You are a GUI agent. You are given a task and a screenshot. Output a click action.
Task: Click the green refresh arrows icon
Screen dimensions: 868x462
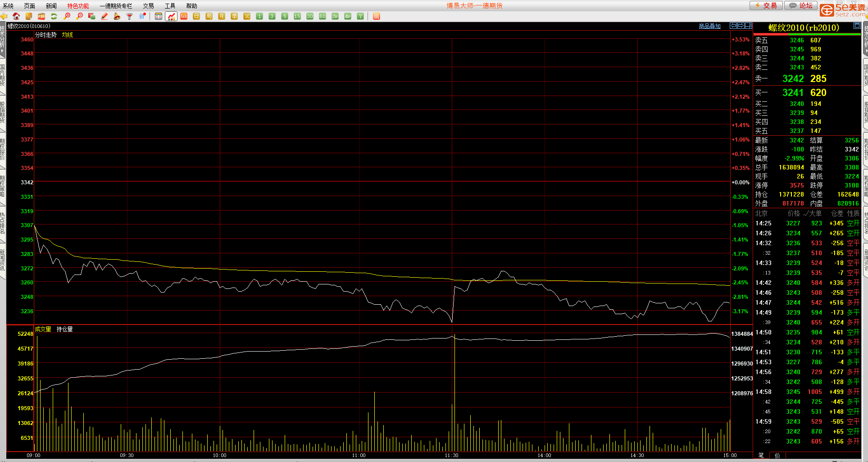click(54, 16)
